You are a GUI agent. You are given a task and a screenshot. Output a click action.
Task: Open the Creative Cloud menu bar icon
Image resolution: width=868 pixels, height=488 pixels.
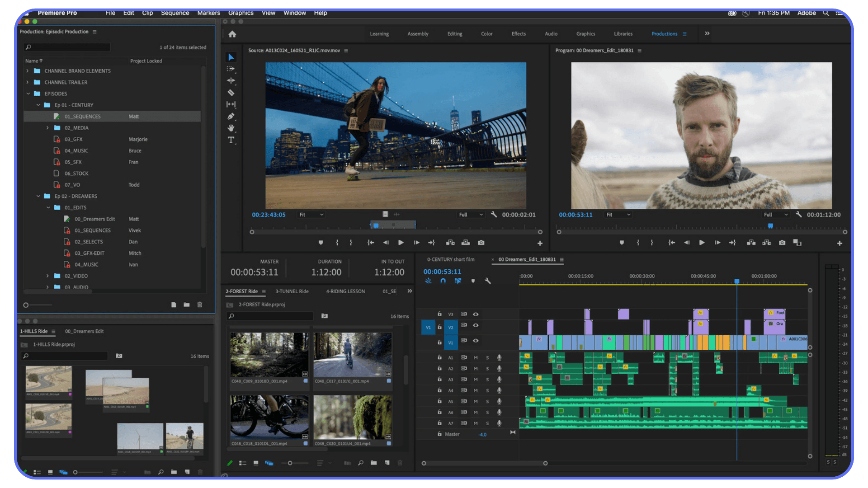(x=732, y=13)
